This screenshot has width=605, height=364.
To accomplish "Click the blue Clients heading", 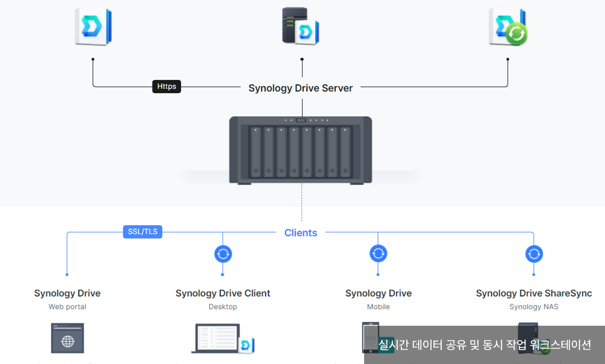I will [301, 232].
